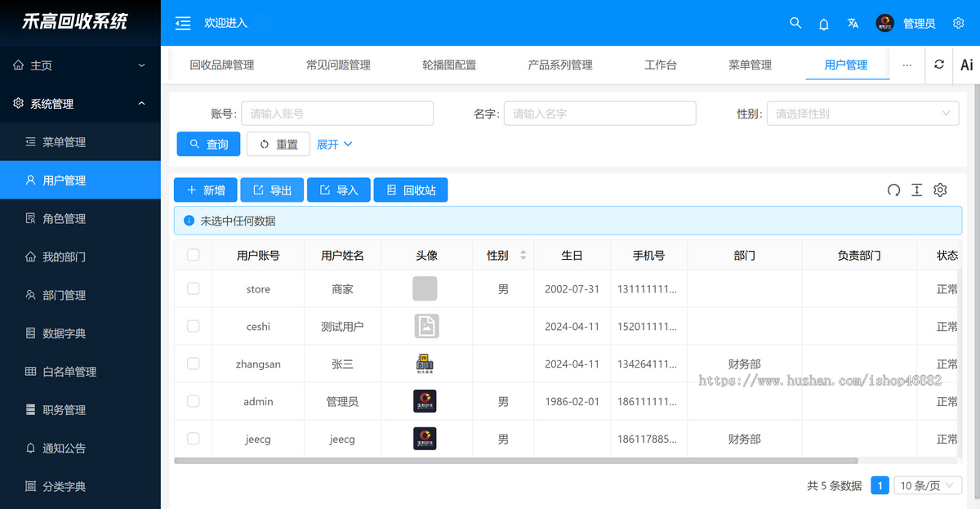Open 用户管理 in the sidebar
The height and width of the screenshot is (509, 980).
(x=80, y=180)
